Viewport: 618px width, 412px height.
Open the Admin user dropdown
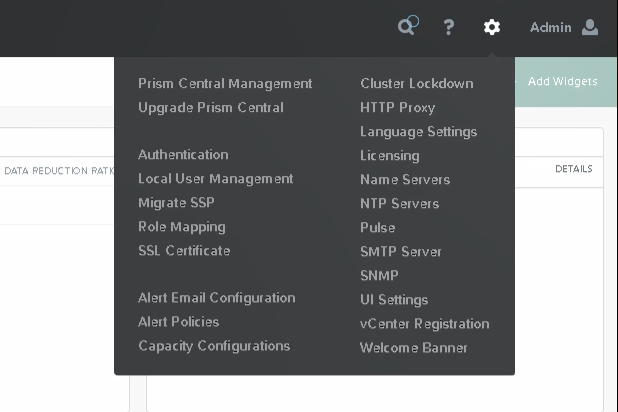click(551, 28)
